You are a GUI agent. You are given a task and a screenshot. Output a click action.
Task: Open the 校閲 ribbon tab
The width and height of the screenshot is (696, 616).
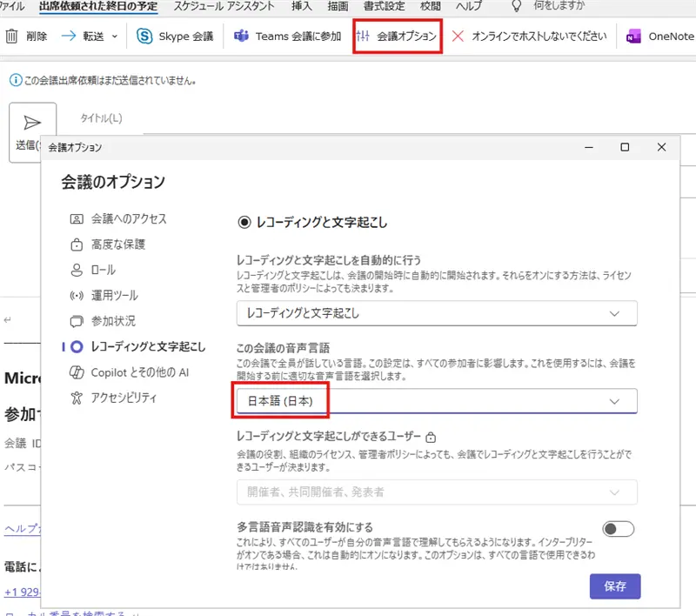tap(430, 6)
